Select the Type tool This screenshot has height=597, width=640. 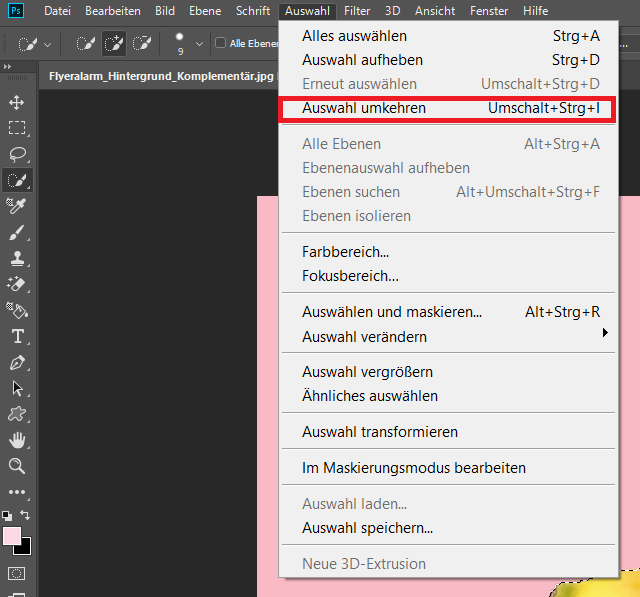(x=17, y=336)
